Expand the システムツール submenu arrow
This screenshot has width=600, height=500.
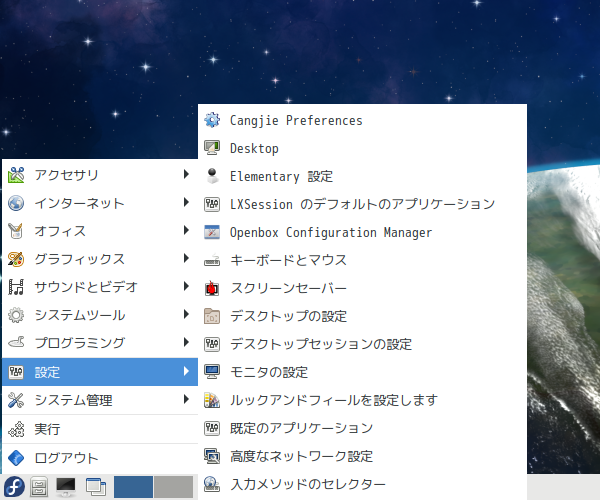[186, 314]
